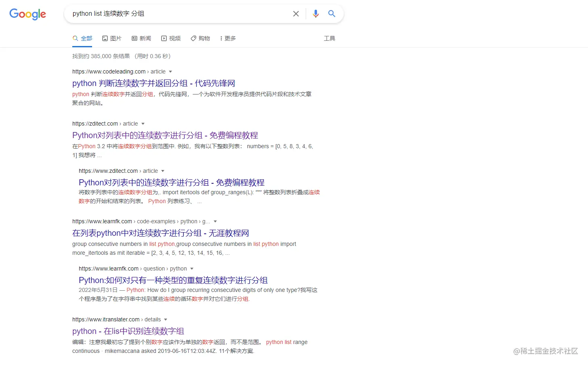
Task: Switch to the 图片 tab
Action: coord(112,38)
